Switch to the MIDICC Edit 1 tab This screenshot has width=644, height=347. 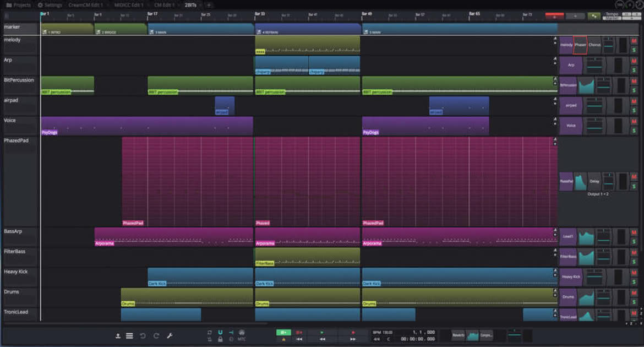(129, 5)
